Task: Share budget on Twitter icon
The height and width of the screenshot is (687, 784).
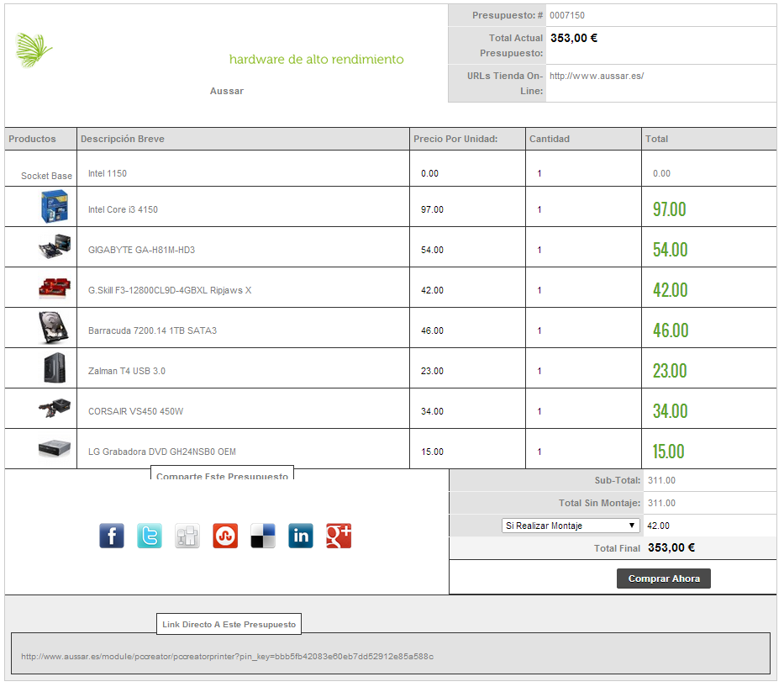Action: [x=150, y=536]
